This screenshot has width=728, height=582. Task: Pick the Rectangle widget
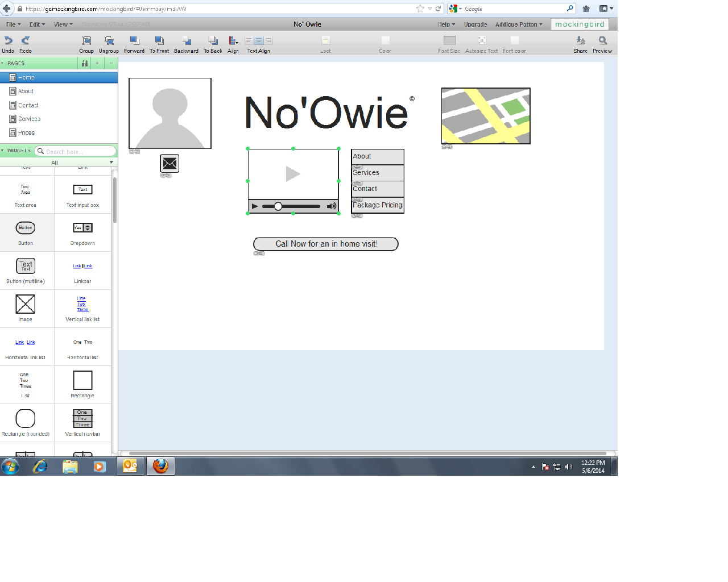click(82, 385)
